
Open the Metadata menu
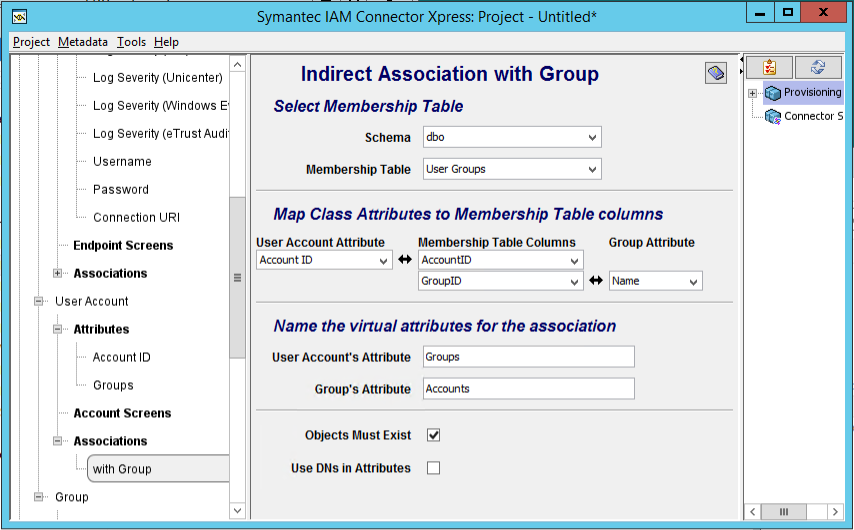(x=83, y=42)
